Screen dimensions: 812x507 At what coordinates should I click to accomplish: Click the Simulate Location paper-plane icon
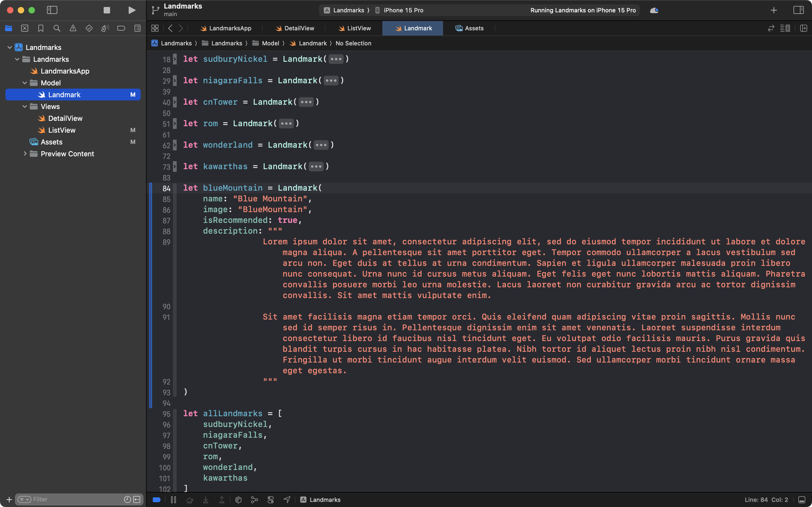coord(287,499)
